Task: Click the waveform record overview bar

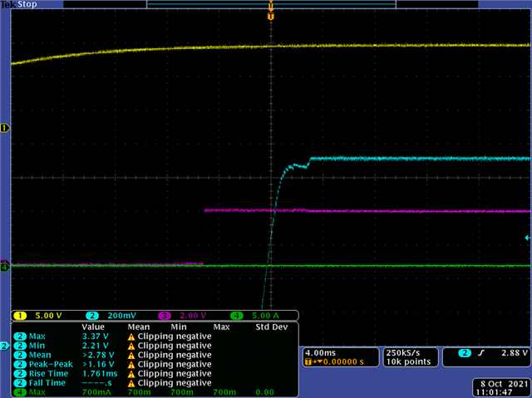Action: (x=271, y=4)
